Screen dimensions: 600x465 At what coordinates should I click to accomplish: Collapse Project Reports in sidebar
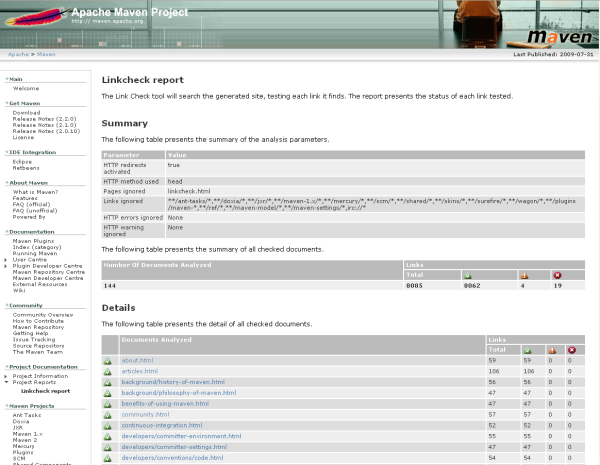point(5,382)
